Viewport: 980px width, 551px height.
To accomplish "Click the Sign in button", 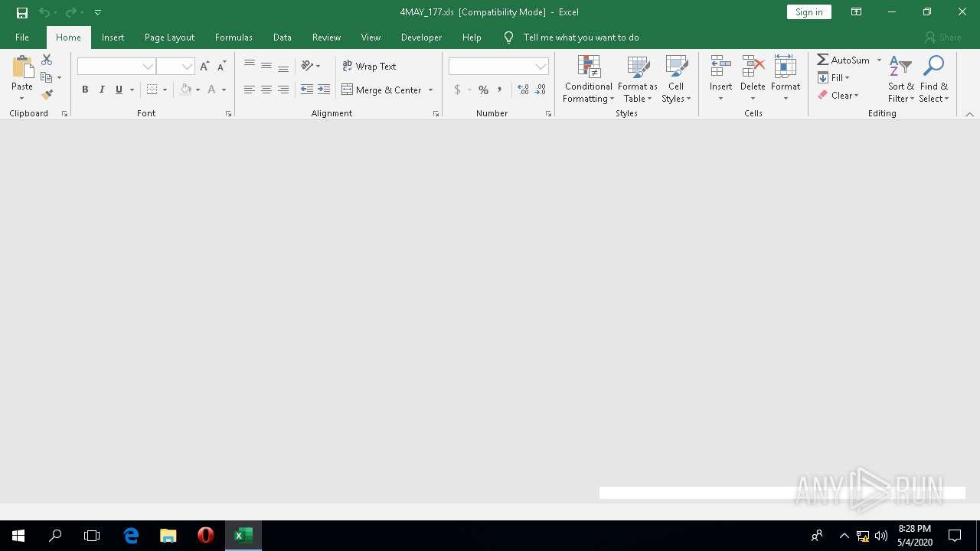I will coord(808,12).
